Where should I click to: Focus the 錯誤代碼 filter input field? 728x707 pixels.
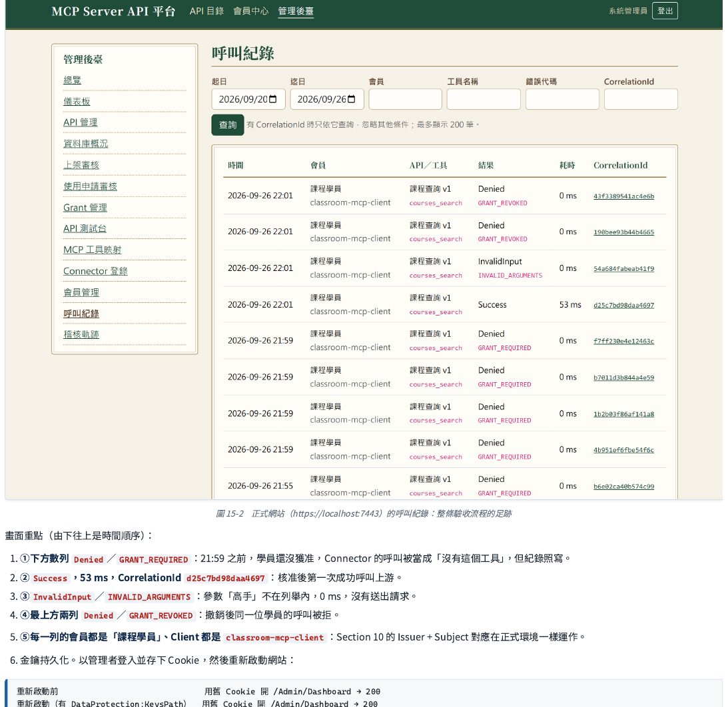pyautogui.click(x=562, y=99)
